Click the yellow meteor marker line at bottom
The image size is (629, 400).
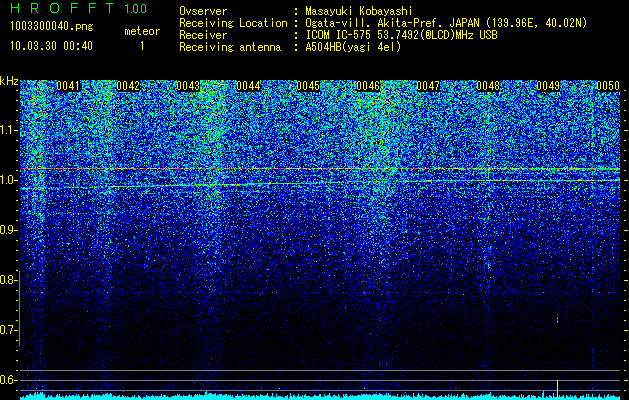pyautogui.click(x=558, y=390)
